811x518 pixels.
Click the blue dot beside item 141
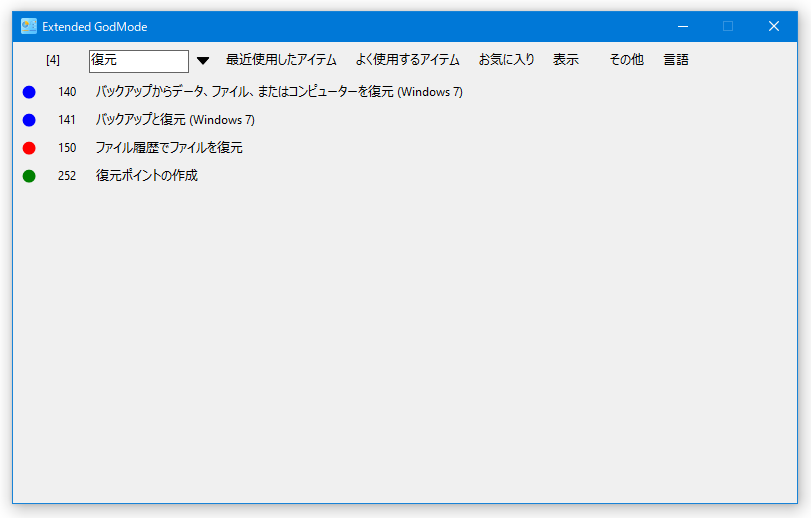click(x=29, y=120)
